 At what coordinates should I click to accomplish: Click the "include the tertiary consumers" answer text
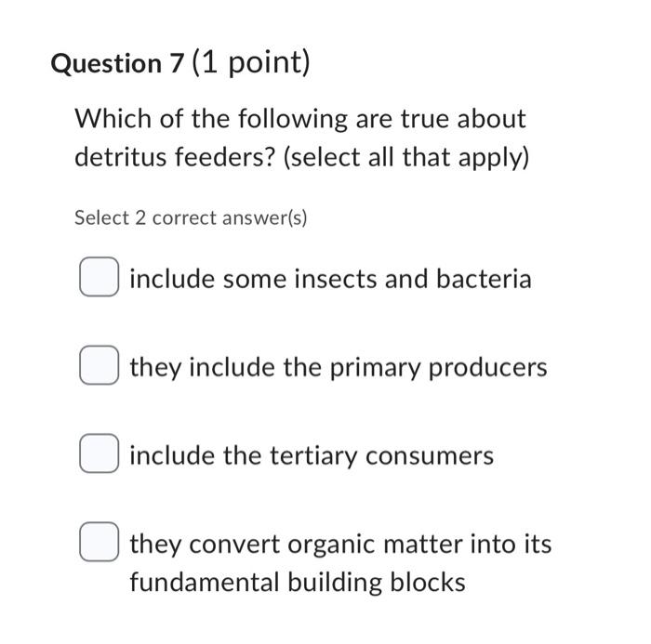click(312, 456)
